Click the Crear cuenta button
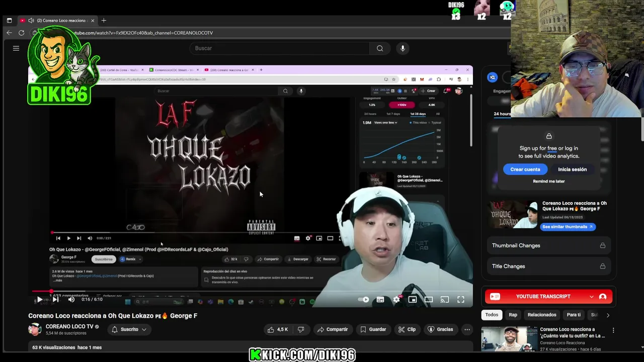 point(525,169)
